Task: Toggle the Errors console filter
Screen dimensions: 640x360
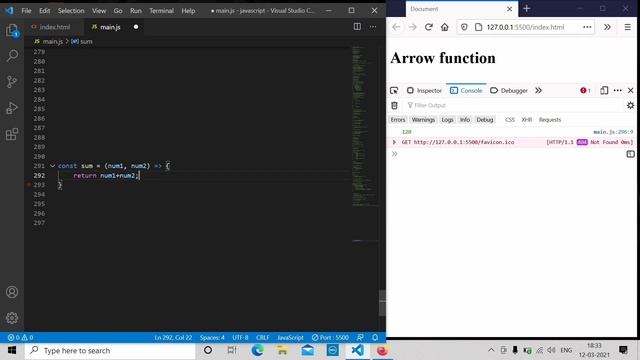Action: [x=398, y=120]
